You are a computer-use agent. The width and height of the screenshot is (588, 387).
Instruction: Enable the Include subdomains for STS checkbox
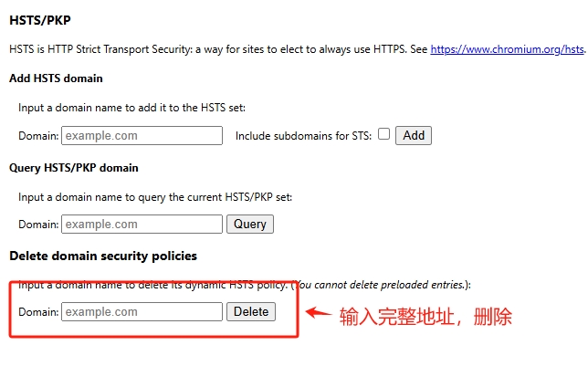(x=384, y=134)
